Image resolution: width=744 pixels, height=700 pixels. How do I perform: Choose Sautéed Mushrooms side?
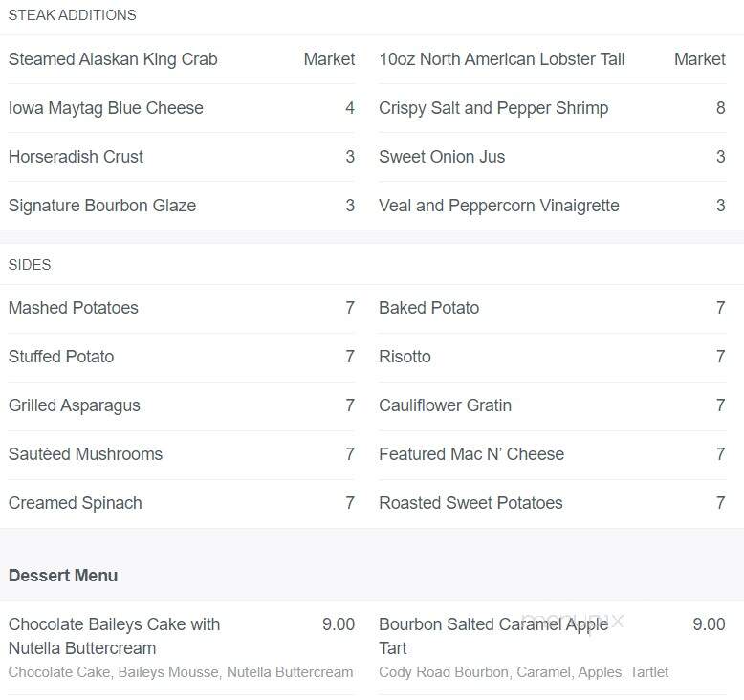(x=85, y=454)
